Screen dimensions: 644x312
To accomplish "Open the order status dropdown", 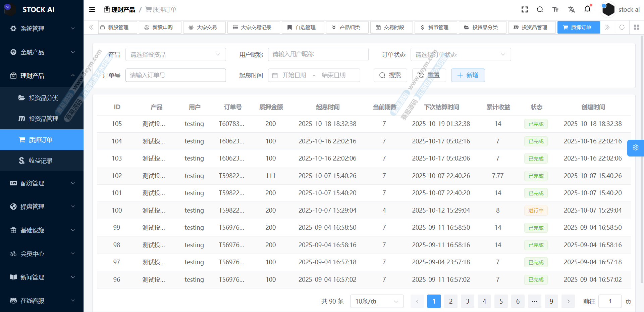I will 460,54.
